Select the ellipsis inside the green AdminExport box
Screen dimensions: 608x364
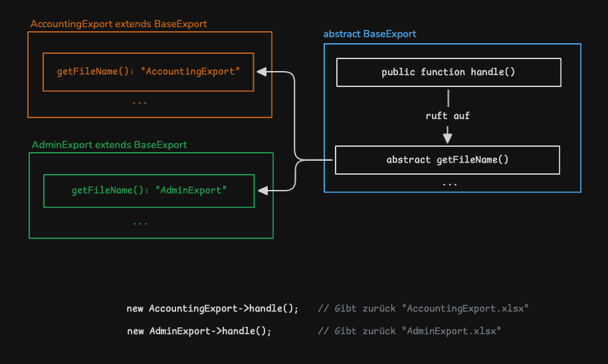[x=140, y=223]
